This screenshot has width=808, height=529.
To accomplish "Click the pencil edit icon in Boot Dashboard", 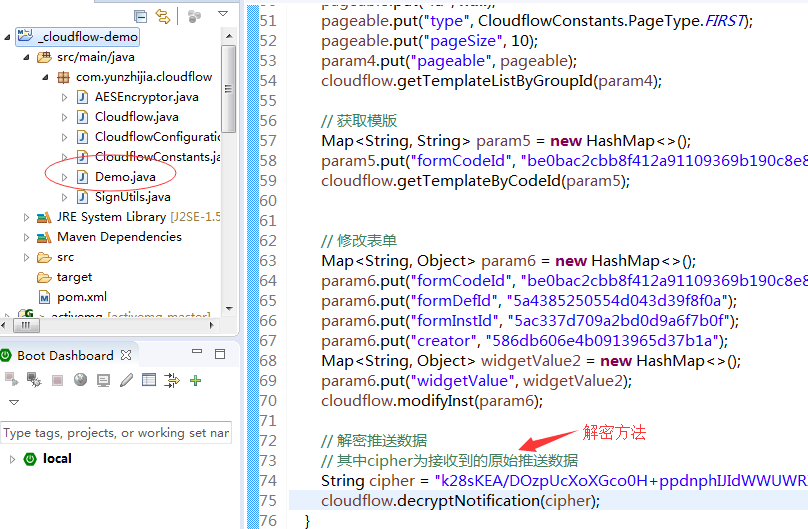I will [x=126, y=380].
